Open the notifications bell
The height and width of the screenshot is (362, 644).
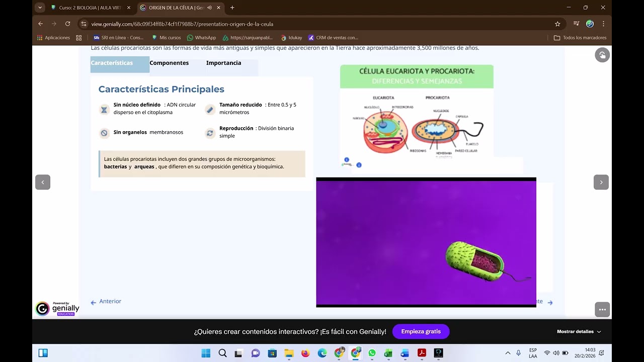tap(602, 353)
